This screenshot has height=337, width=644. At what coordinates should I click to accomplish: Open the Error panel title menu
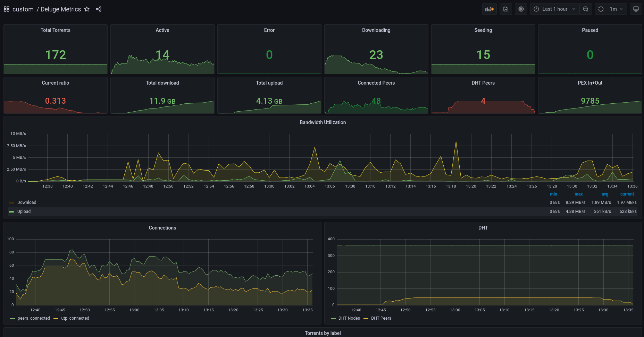coord(269,30)
